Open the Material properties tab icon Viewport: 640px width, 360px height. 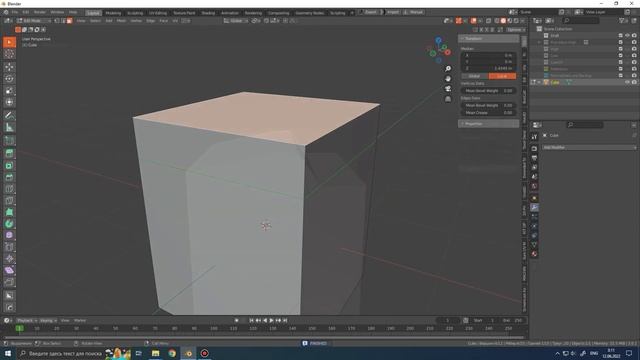(x=534, y=254)
